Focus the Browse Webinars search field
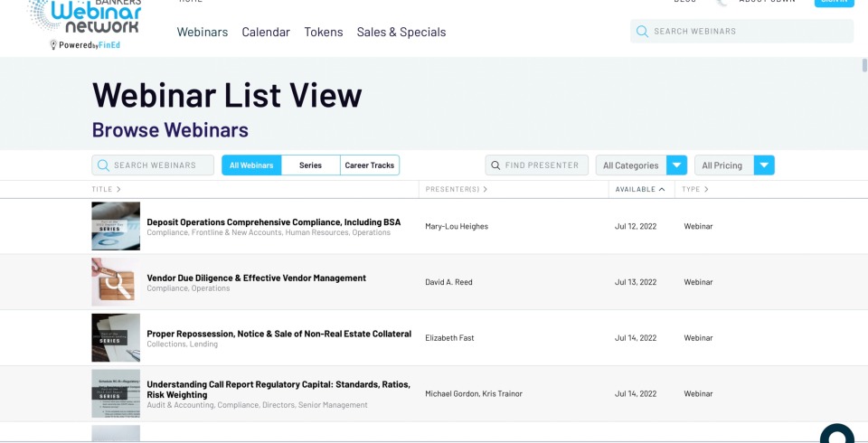 [x=153, y=165]
